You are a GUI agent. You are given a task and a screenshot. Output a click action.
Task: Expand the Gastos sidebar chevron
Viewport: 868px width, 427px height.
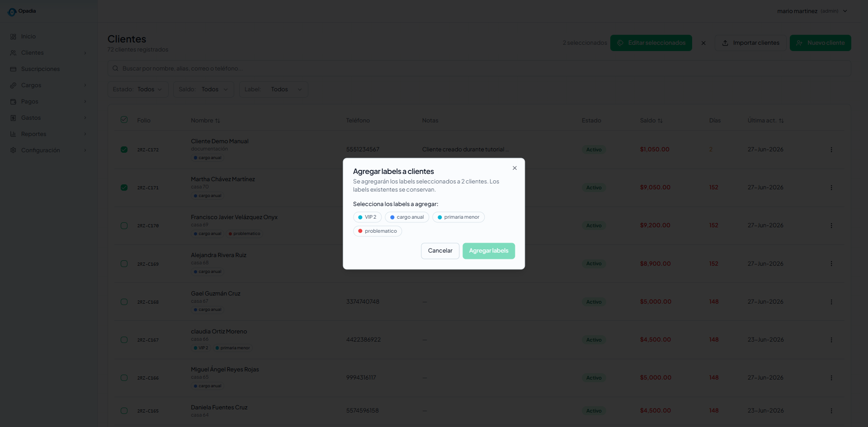(85, 118)
